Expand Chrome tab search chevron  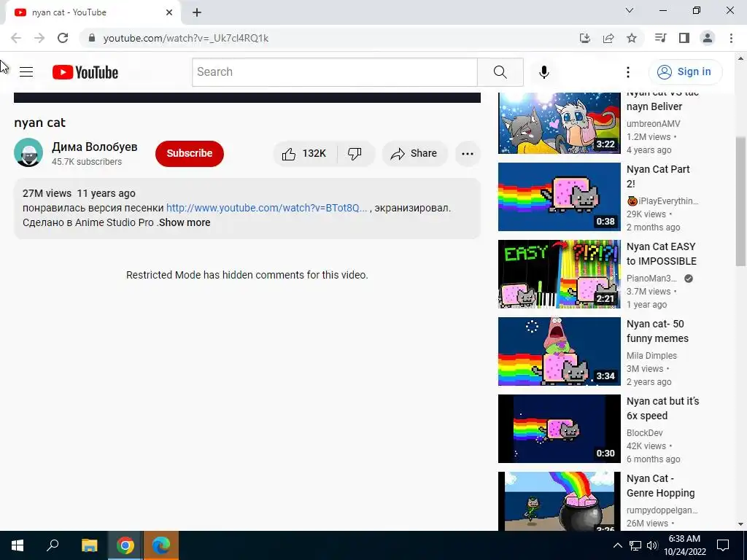(630, 10)
